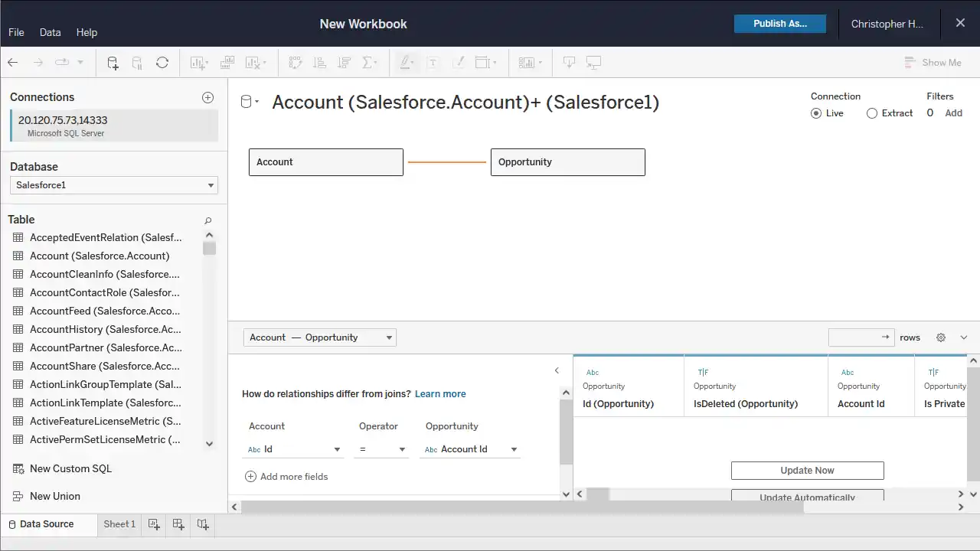Click the Publish As... button
Screen dimensions: 980x551
point(779,24)
